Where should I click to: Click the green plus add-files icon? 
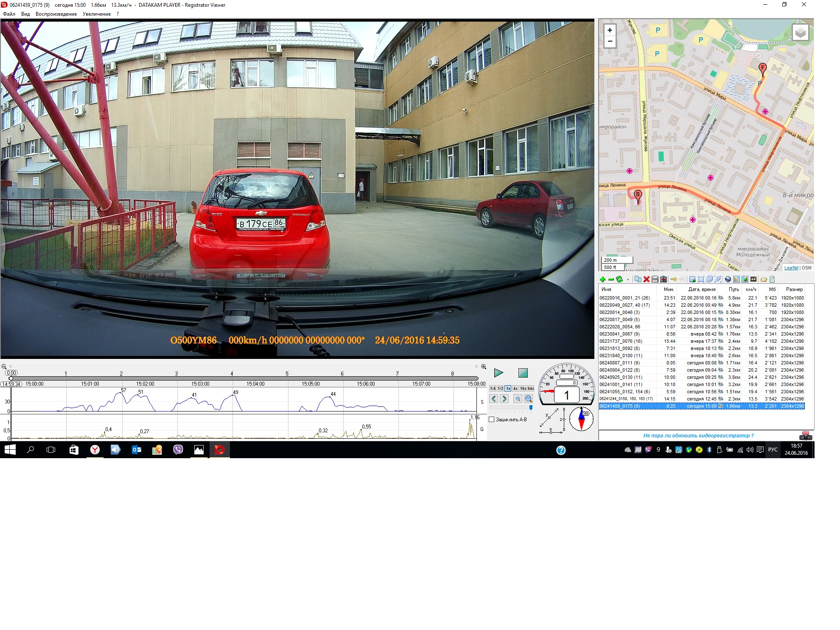click(x=602, y=279)
